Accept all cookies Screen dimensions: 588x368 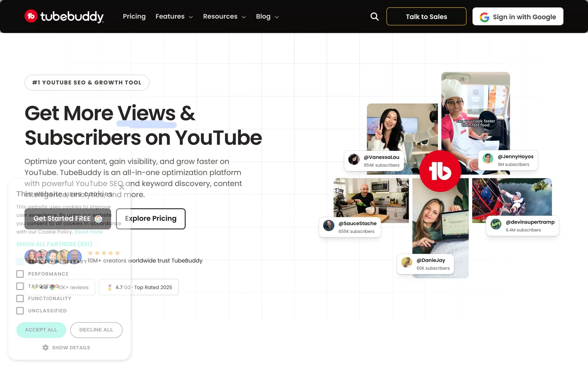pyautogui.click(x=41, y=330)
